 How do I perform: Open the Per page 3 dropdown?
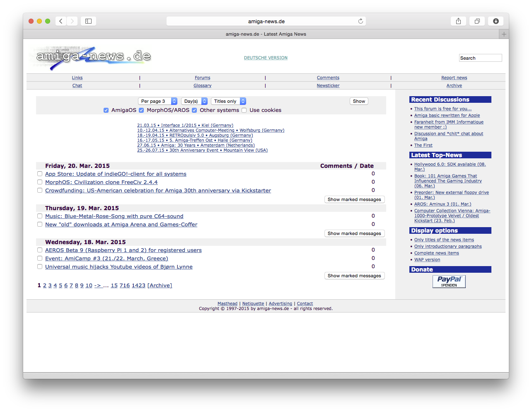coord(157,101)
